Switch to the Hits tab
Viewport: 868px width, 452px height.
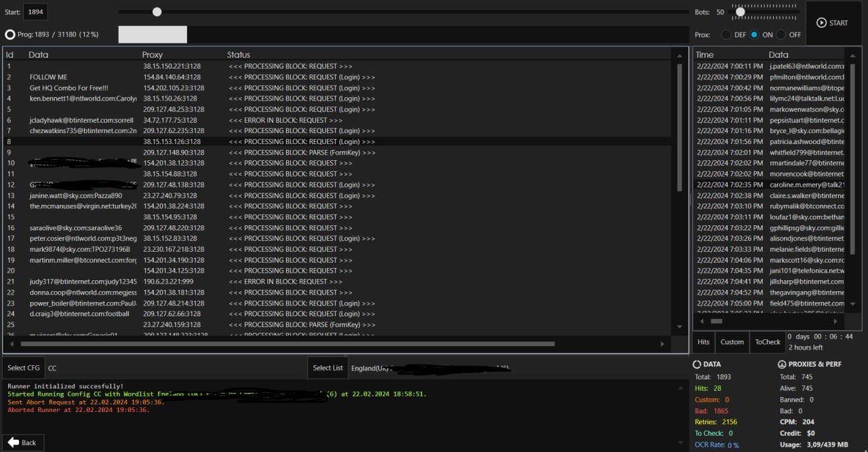tap(704, 342)
